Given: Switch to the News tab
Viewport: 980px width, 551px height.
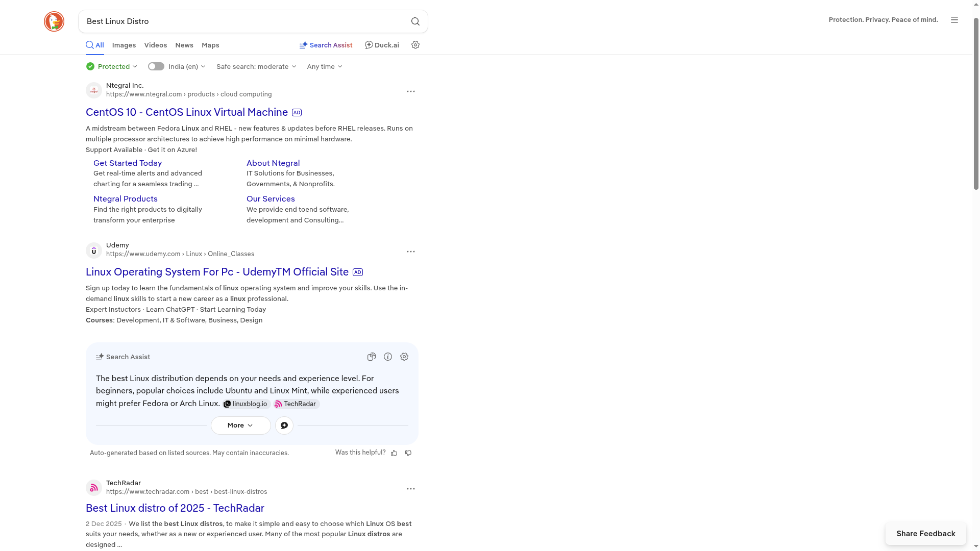Looking at the screenshot, I should (184, 45).
